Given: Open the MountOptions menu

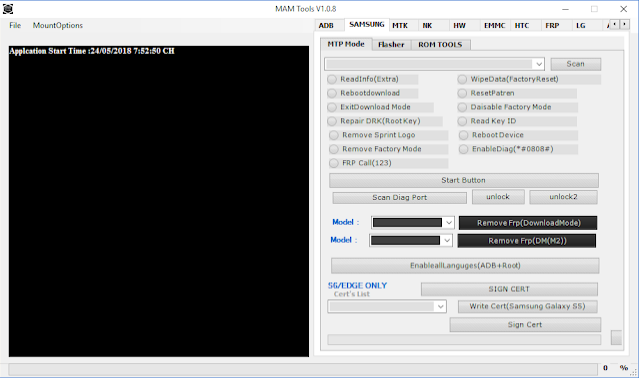Looking at the screenshot, I should click(58, 25).
